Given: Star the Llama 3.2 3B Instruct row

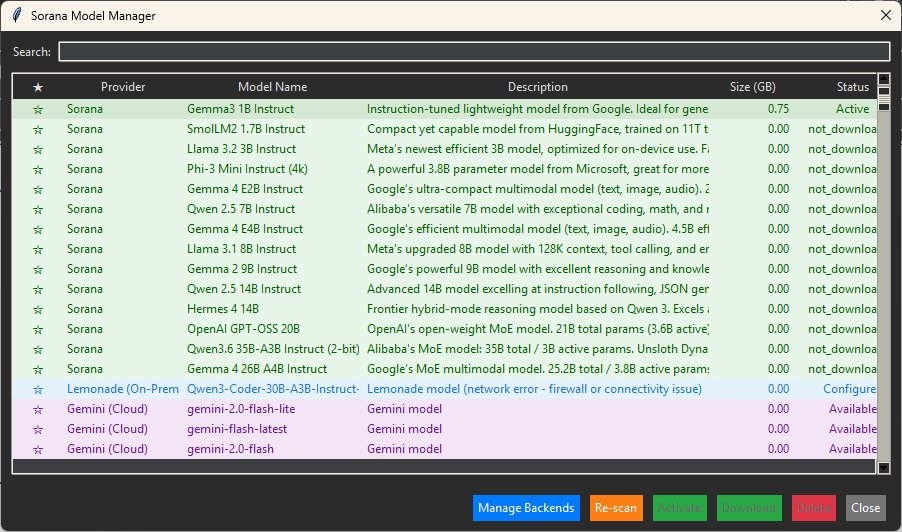Looking at the screenshot, I should pyautogui.click(x=38, y=150).
